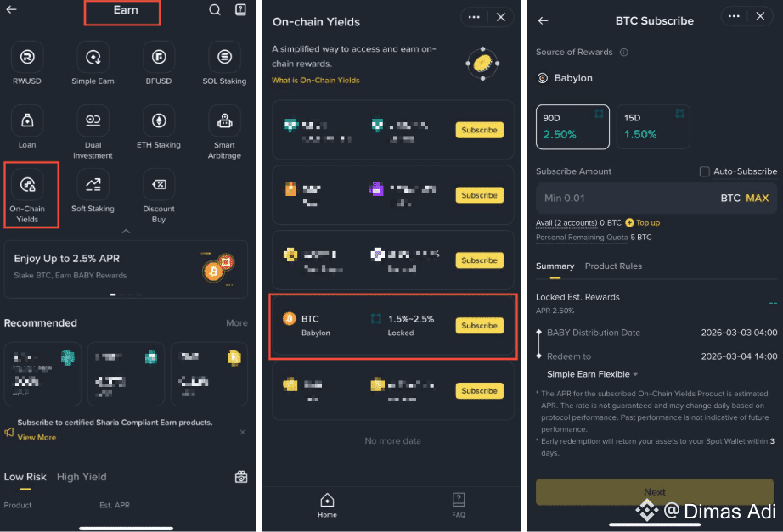Open the Dual Investment icon
The image size is (783, 532).
[x=93, y=120]
